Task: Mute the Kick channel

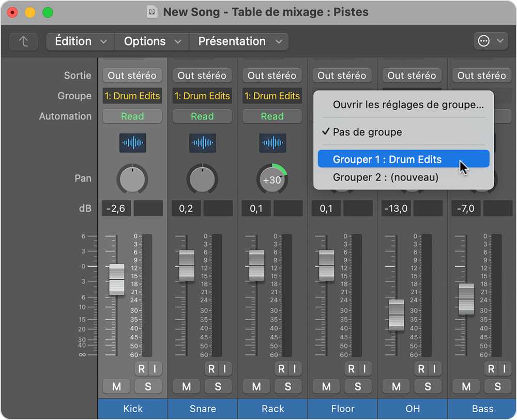Action: 116,386
